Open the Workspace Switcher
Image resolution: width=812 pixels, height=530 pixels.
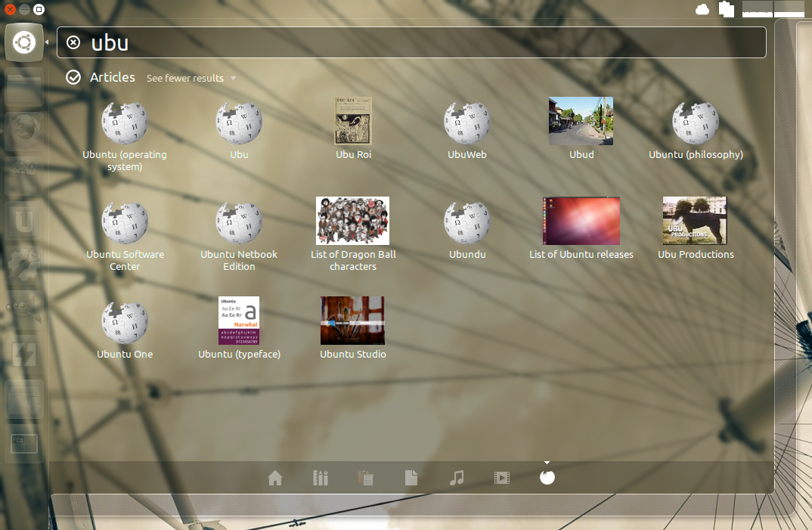coord(24,444)
